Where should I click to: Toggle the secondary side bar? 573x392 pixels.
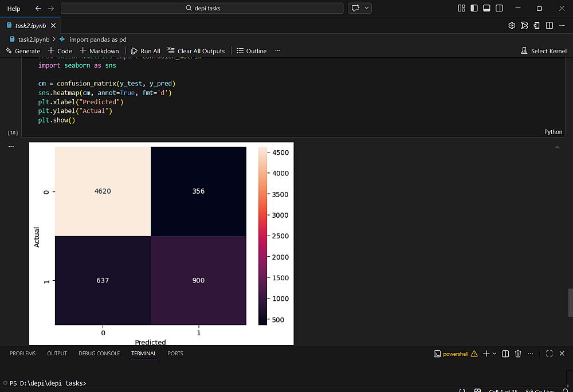tap(499, 9)
